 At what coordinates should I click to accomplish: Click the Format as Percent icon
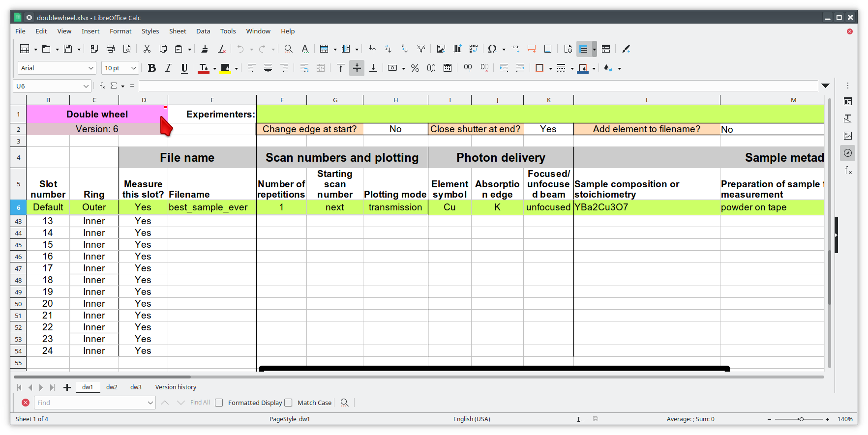coord(415,68)
